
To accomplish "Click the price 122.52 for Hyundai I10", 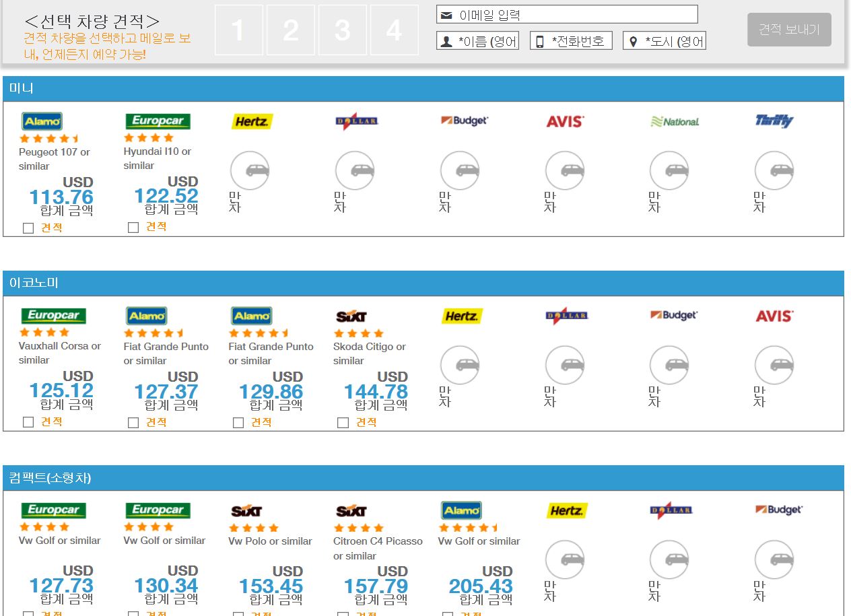I will click(x=166, y=197).
